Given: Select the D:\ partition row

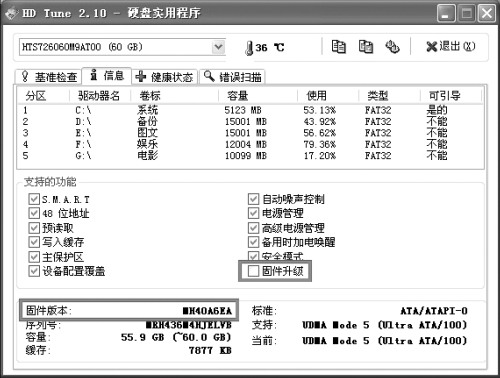Looking at the screenshot, I should (x=250, y=122).
